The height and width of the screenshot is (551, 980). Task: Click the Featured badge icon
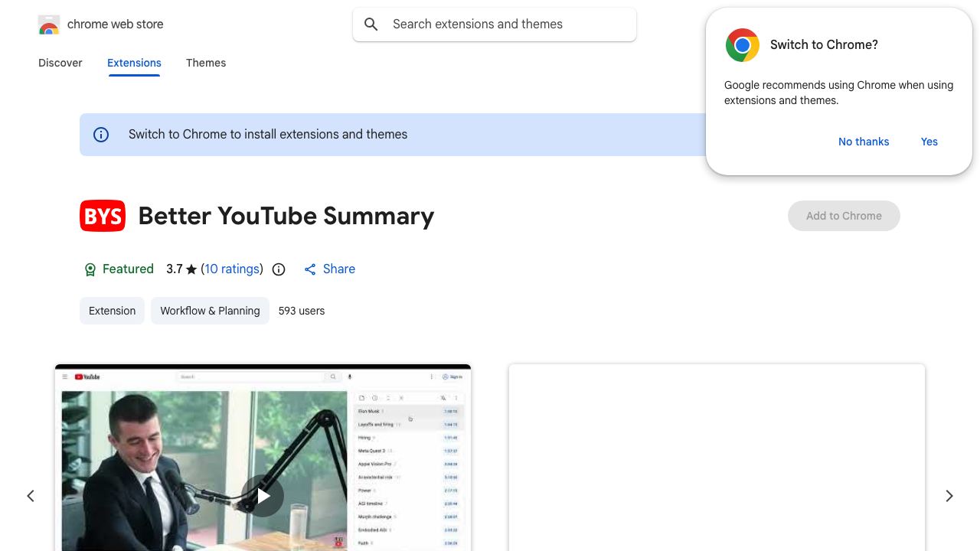click(90, 269)
